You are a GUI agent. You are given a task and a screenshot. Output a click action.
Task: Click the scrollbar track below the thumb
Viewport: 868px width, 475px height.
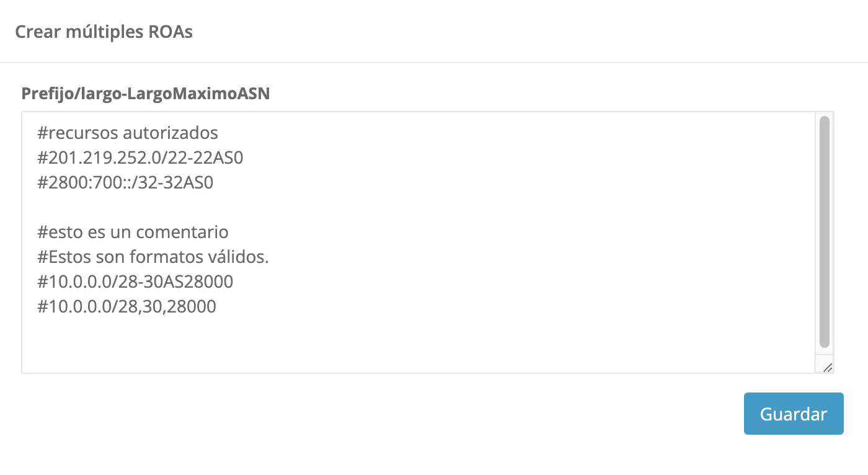pyautogui.click(x=824, y=352)
